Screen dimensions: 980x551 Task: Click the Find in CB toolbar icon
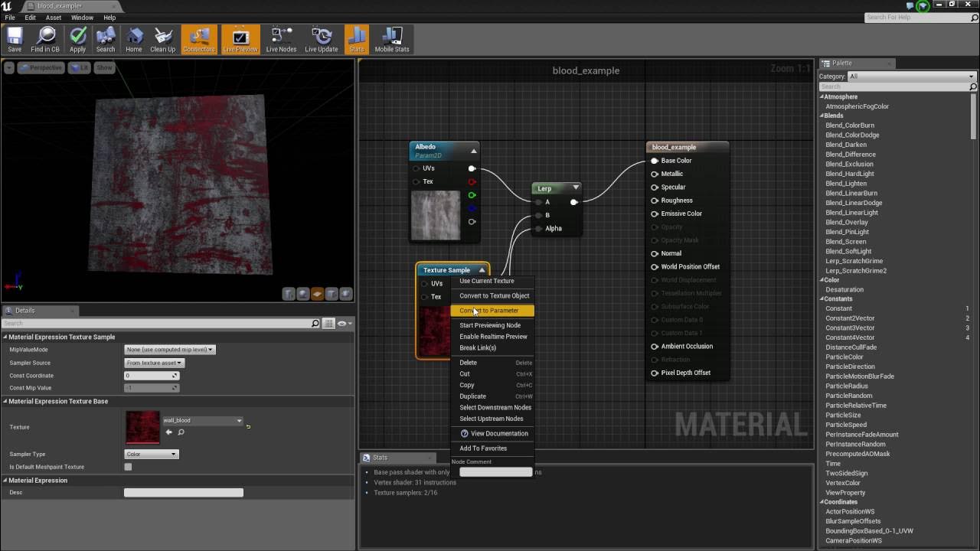(45, 40)
